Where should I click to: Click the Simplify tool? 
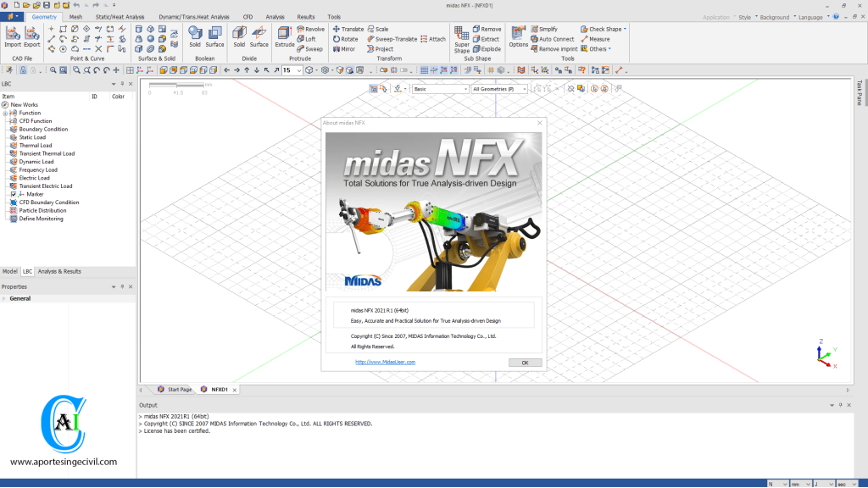[547, 29]
